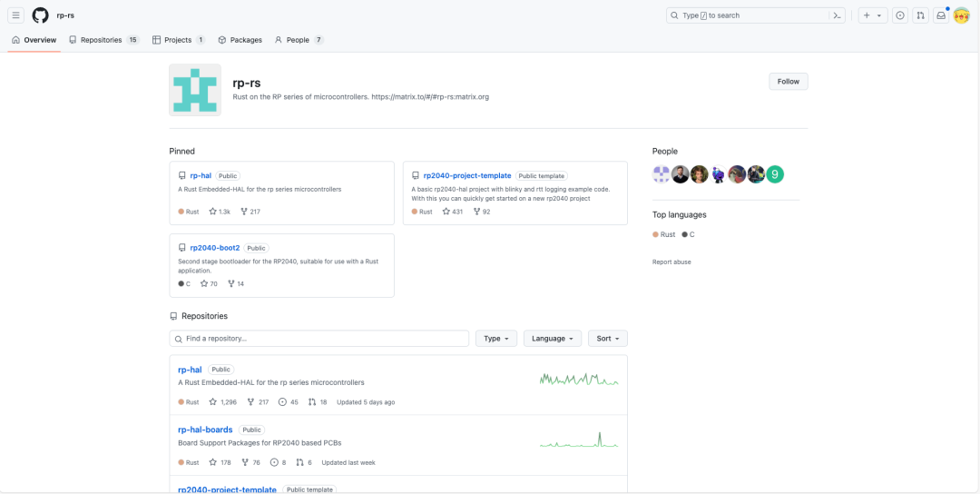Click the Follow button
Viewport: 980px width, 494px height.
tap(789, 82)
